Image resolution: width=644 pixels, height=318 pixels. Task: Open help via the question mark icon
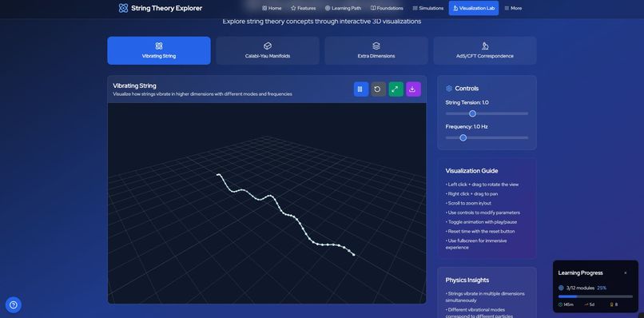tap(13, 305)
